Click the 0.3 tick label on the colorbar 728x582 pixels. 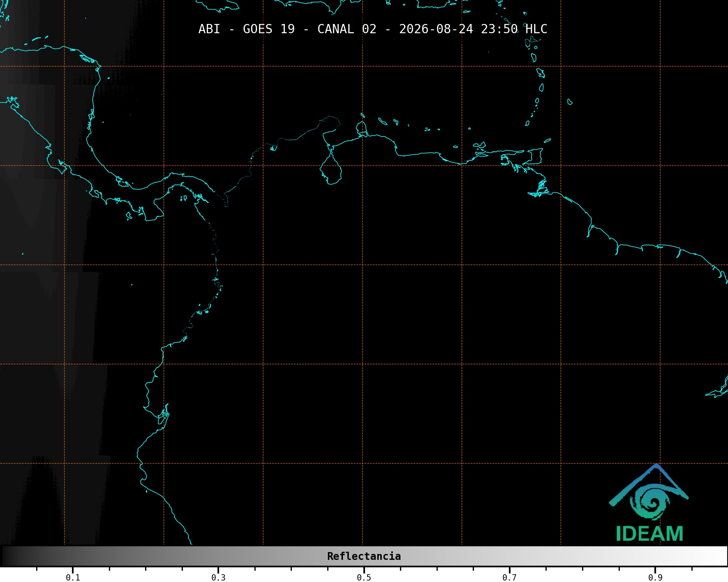218,578
